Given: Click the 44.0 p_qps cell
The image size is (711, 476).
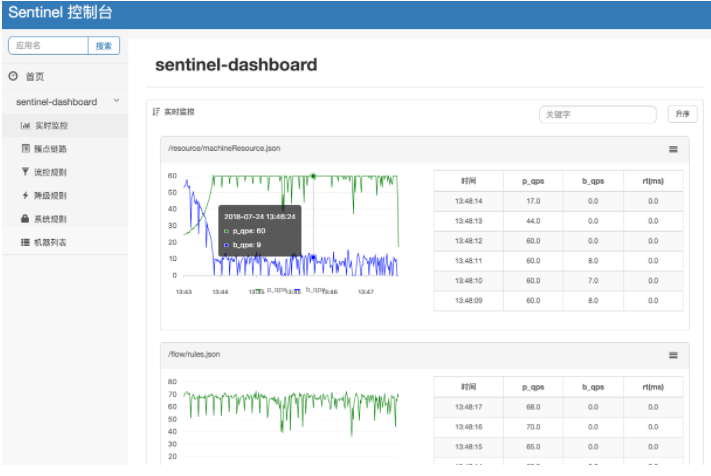Looking at the screenshot, I should 533,221.
